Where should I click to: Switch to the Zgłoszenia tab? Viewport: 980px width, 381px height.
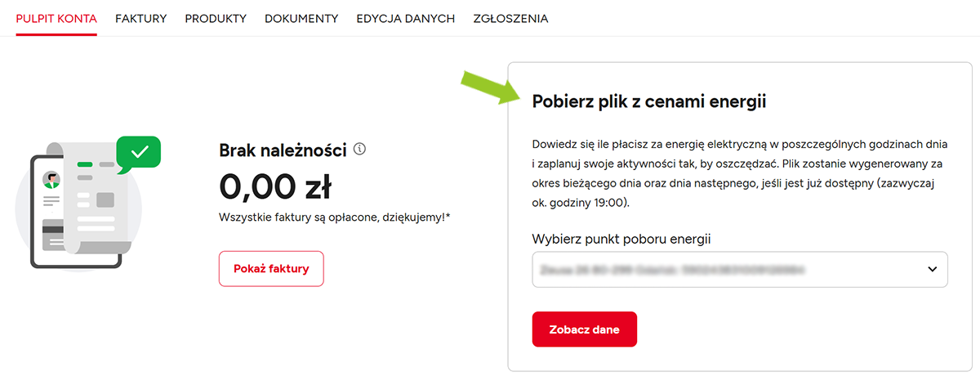[510, 18]
